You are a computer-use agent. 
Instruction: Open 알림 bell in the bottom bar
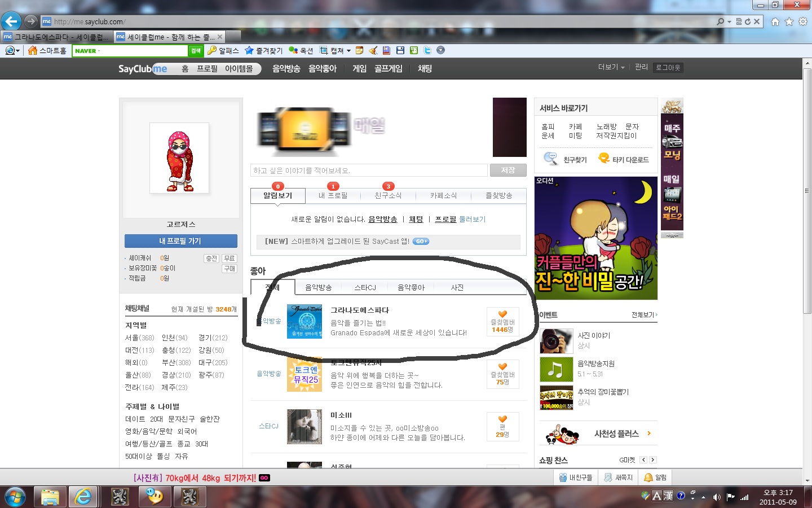655,478
